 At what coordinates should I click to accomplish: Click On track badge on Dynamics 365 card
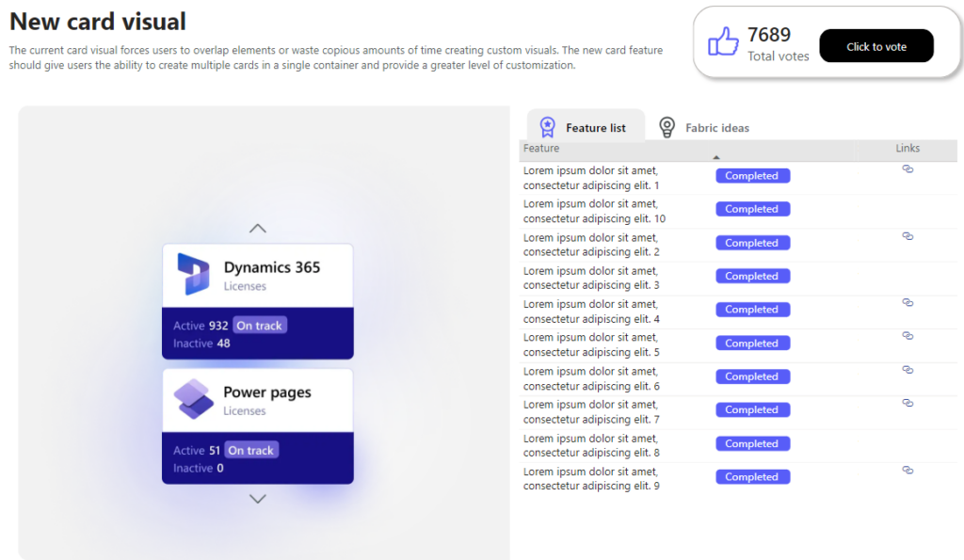pyautogui.click(x=260, y=326)
